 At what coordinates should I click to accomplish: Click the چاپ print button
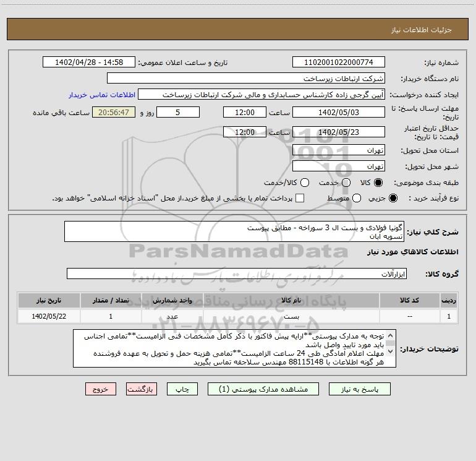pos(182,389)
